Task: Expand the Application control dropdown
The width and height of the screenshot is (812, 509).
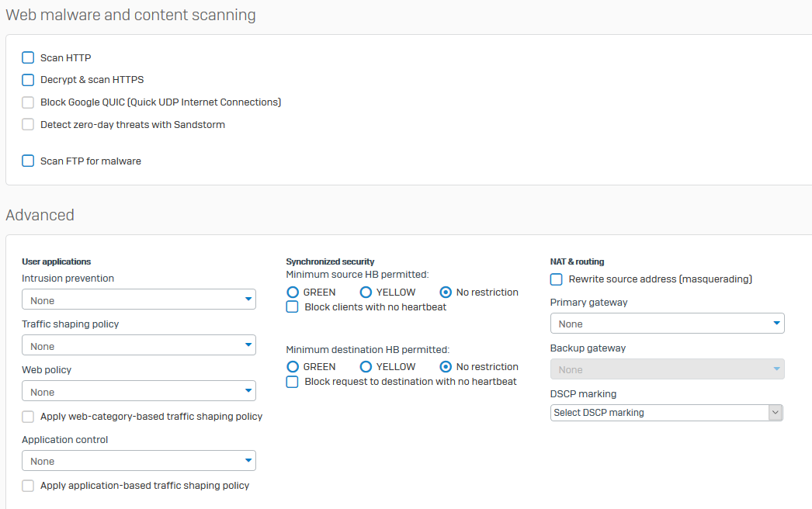Action: [x=139, y=461]
